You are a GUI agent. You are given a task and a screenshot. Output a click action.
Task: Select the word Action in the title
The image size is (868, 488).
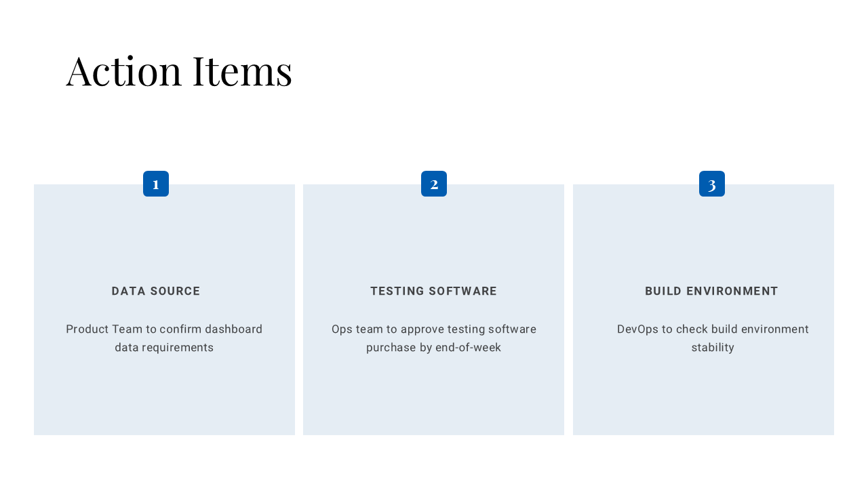click(124, 70)
